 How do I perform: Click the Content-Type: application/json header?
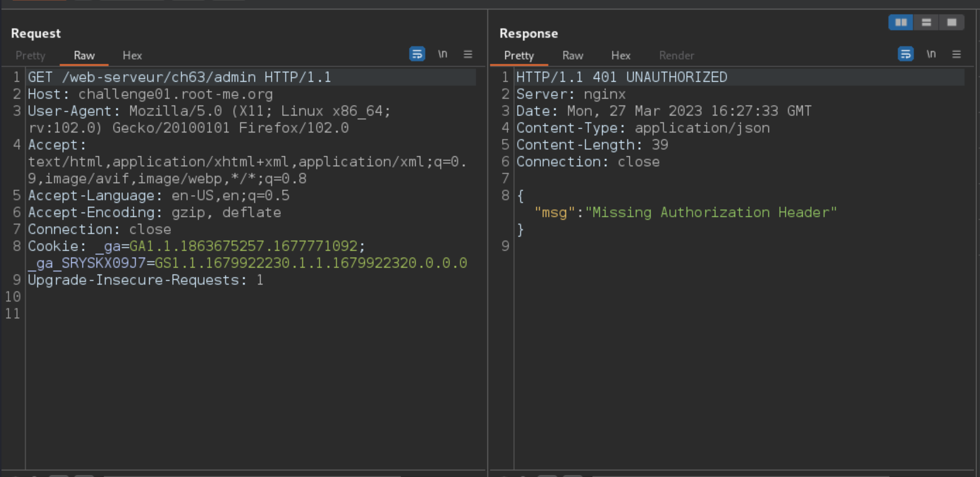click(x=643, y=128)
